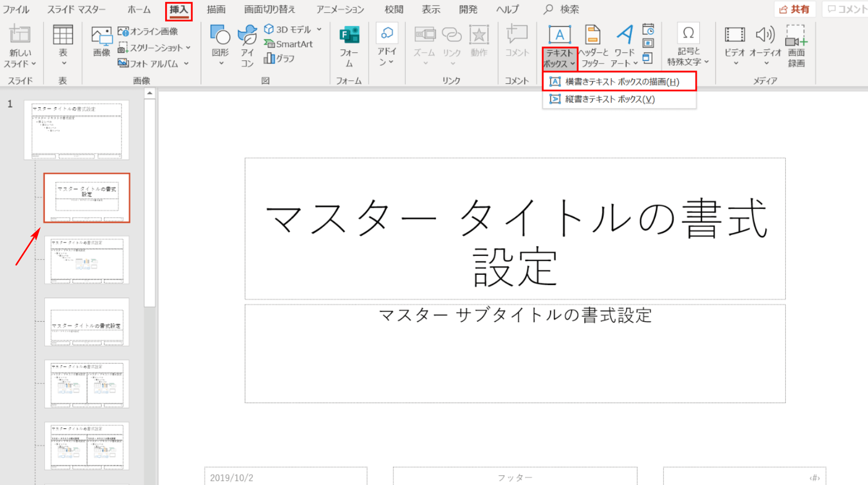Click the Comments (コメント) button at top right

click(845, 9)
